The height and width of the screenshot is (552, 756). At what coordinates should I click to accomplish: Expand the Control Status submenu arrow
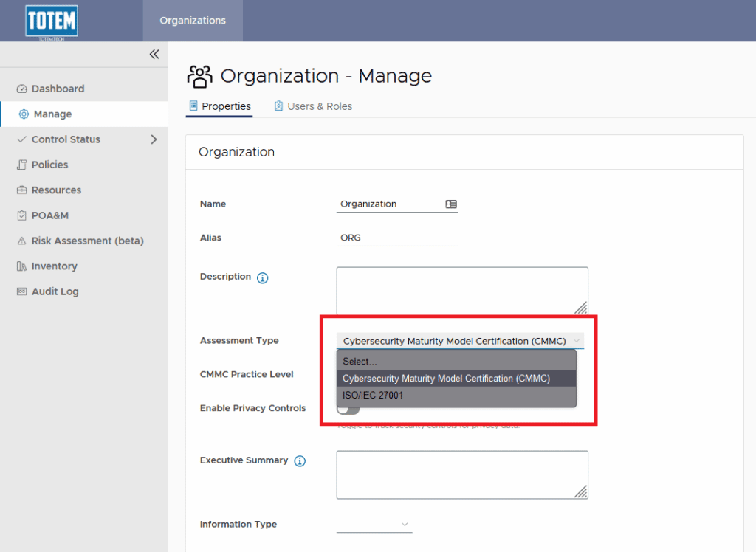click(x=154, y=139)
